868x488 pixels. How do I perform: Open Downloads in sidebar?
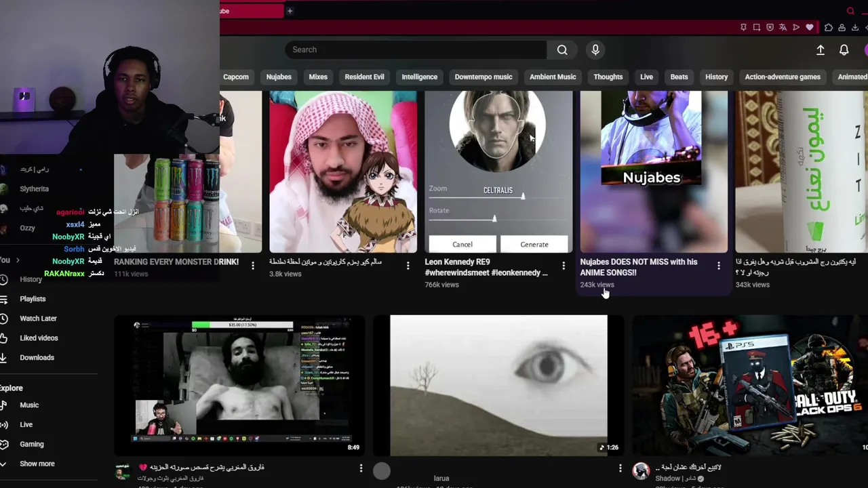click(x=37, y=358)
